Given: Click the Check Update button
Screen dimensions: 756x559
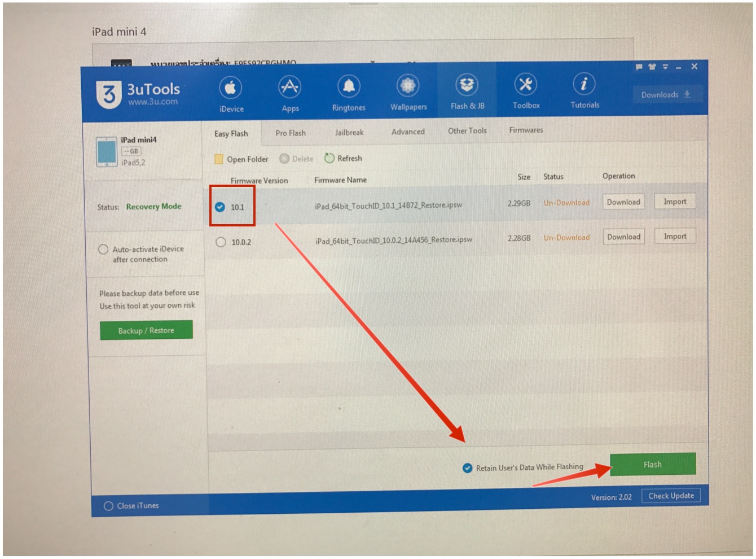Looking at the screenshot, I should pos(671,496).
